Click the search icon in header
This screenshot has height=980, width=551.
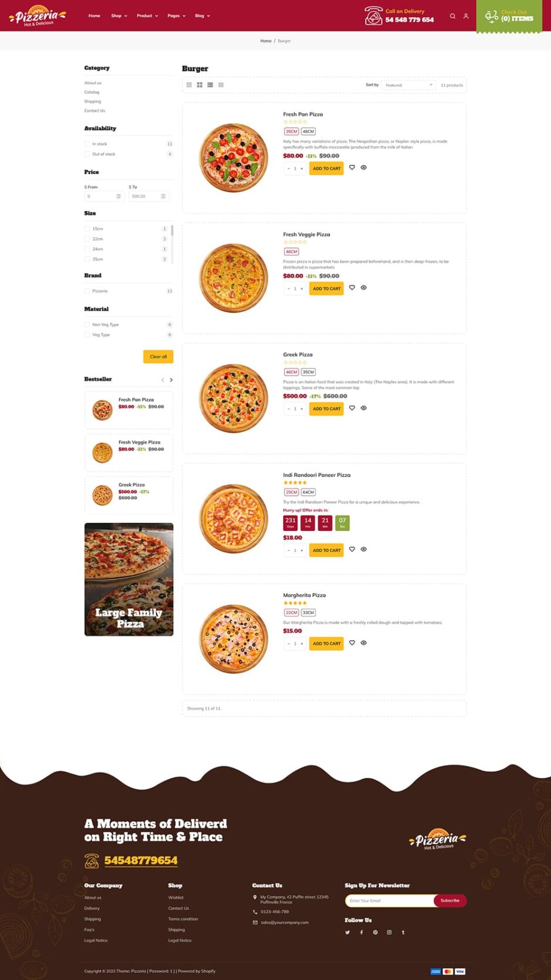453,16
